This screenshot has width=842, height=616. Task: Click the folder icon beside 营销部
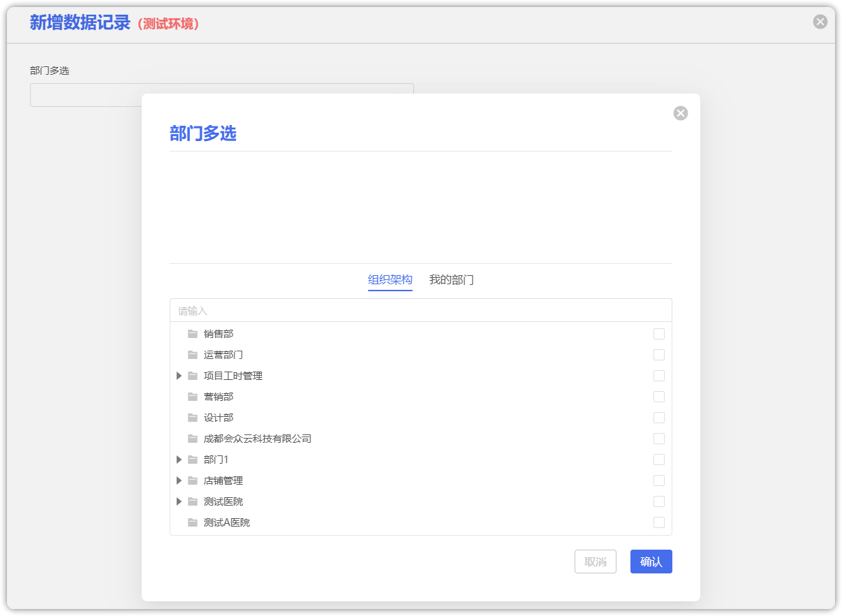pos(193,397)
